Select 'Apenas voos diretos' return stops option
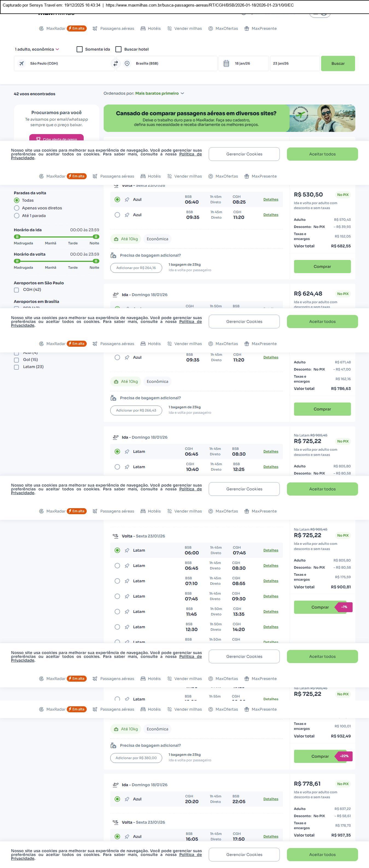Image resolution: width=369 pixels, height=868 pixels. 16,208
